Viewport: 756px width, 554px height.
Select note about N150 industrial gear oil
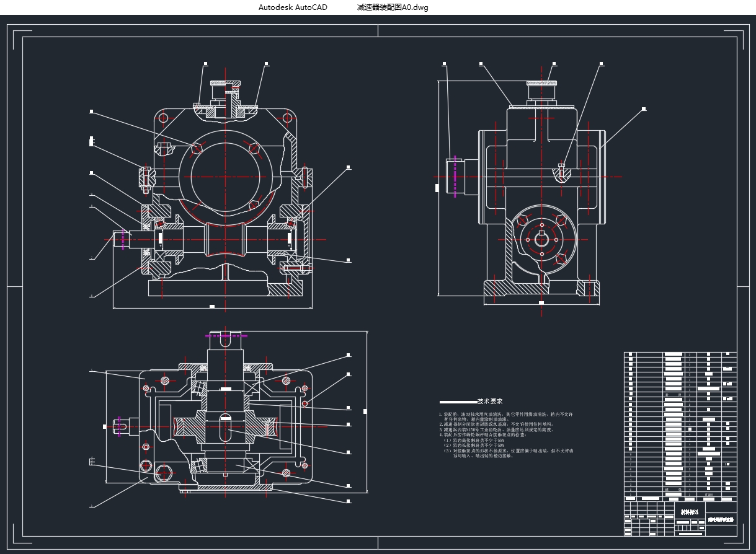pyautogui.click(x=496, y=429)
